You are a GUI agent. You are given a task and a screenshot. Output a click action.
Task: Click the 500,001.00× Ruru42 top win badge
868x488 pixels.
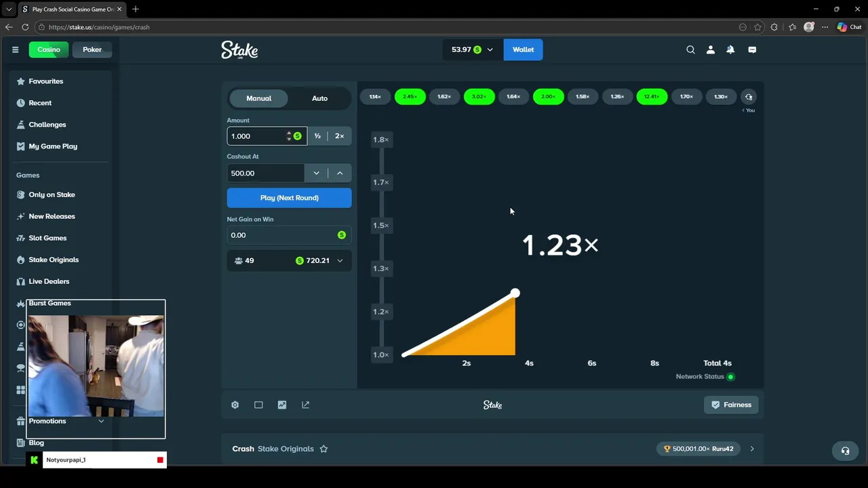click(x=698, y=449)
